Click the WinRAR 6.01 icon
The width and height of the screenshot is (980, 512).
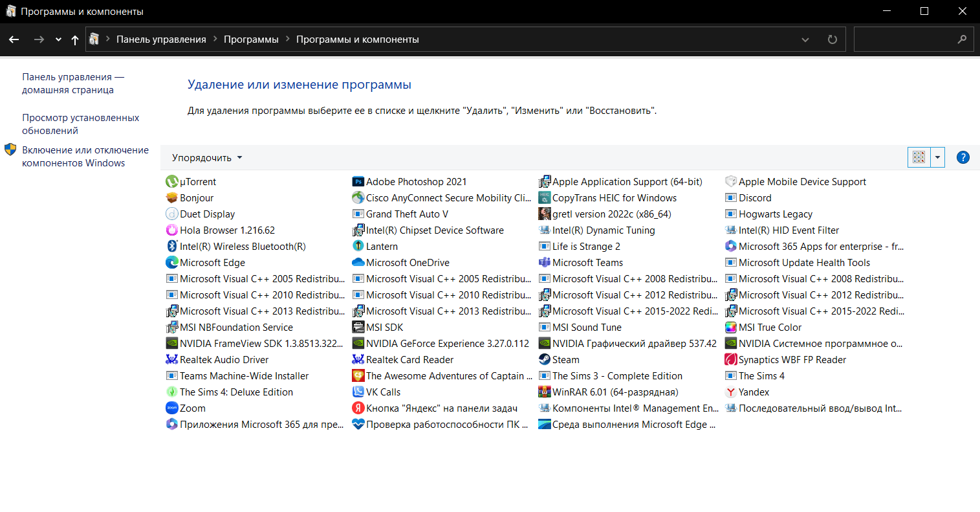[544, 392]
